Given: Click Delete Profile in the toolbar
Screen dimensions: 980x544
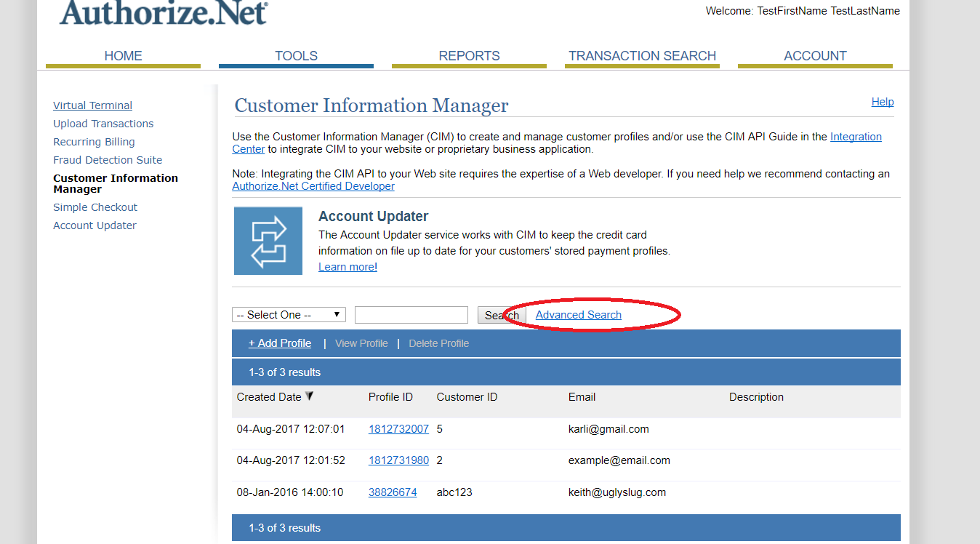Looking at the screenshot, I should coord(438,343).
